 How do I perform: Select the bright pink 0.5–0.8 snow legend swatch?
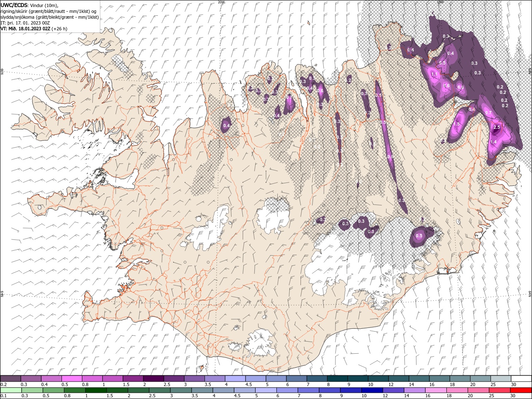click(72, 379)
